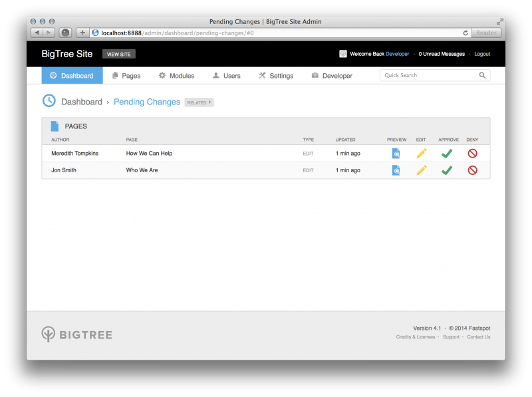The image size is (532, 397).
Task: Click the BigTree Site title
Action: coord(67,54)
